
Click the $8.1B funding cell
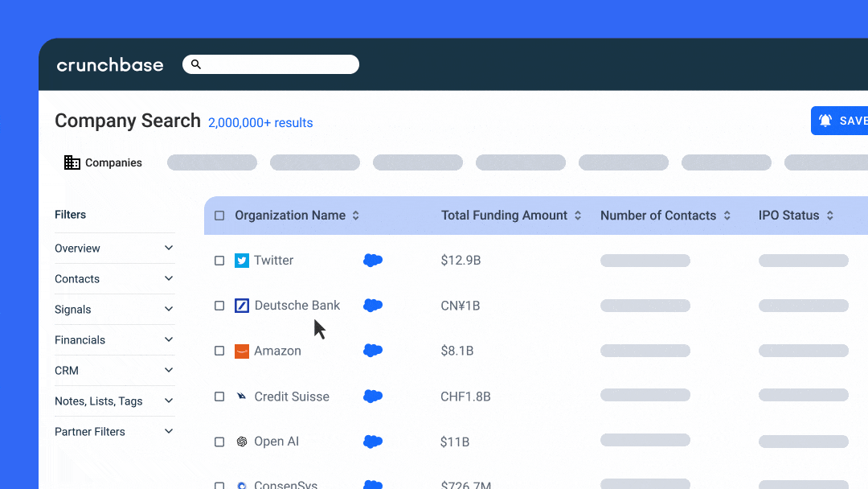457,351
